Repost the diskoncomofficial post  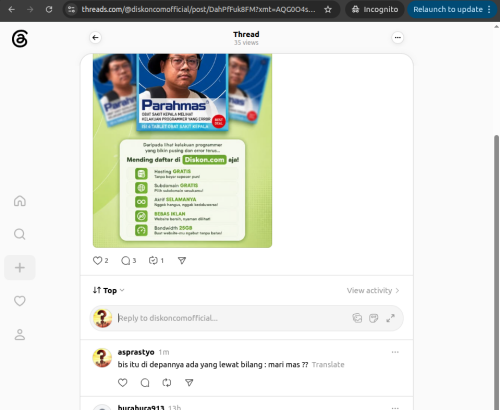156,260
